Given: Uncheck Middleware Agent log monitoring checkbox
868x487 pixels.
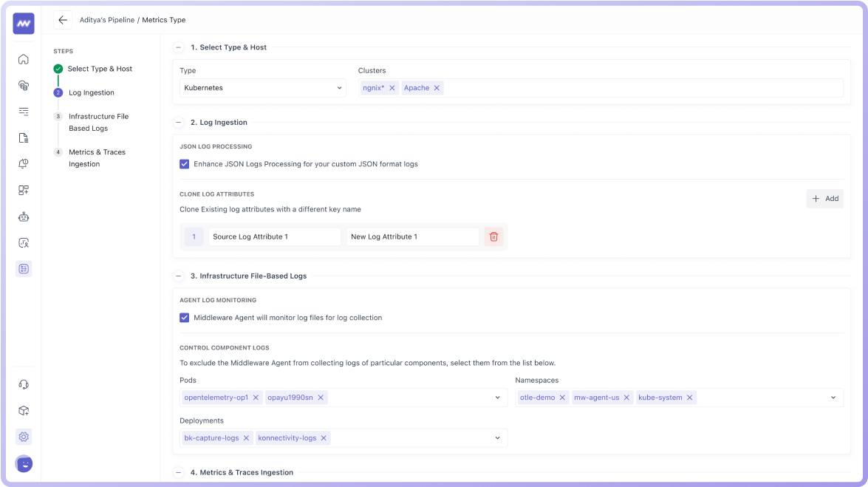Looking at the screenshot, I should 185,318.
